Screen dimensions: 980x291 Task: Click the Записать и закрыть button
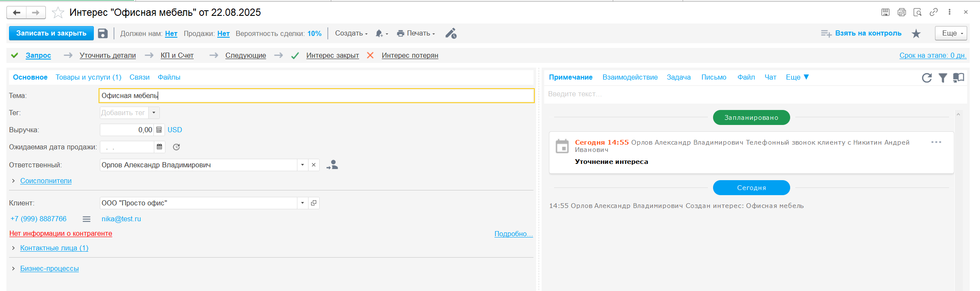pyautogui.click(x=51, y=33)
